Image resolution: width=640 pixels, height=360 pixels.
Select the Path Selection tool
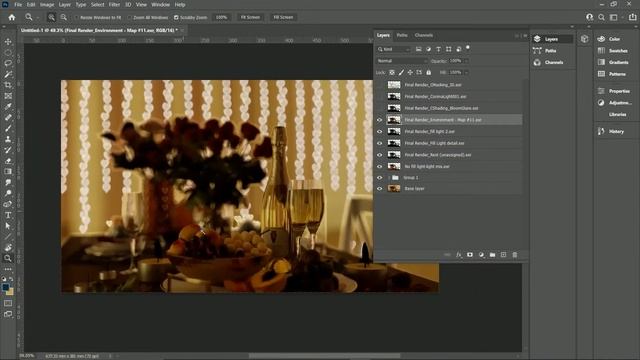point(8,226)
